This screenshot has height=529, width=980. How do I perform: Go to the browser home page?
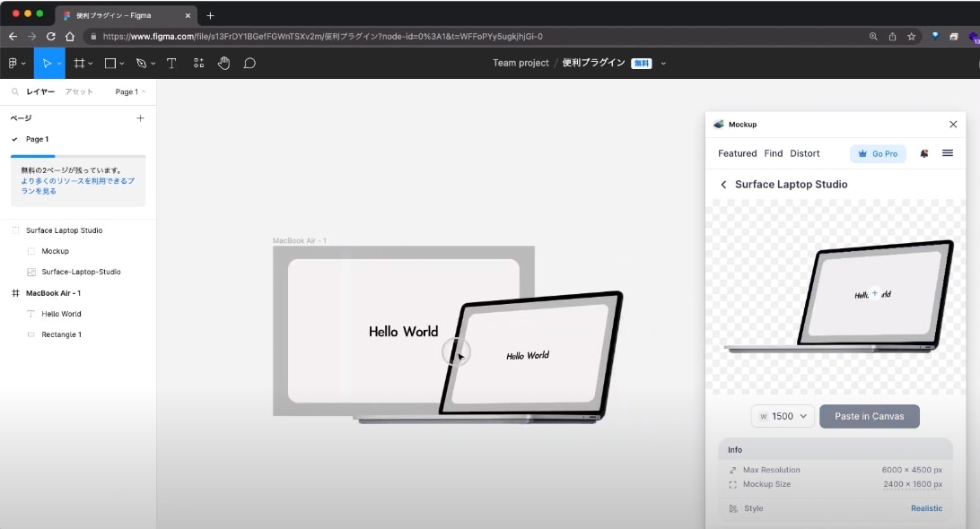(70, 36)
